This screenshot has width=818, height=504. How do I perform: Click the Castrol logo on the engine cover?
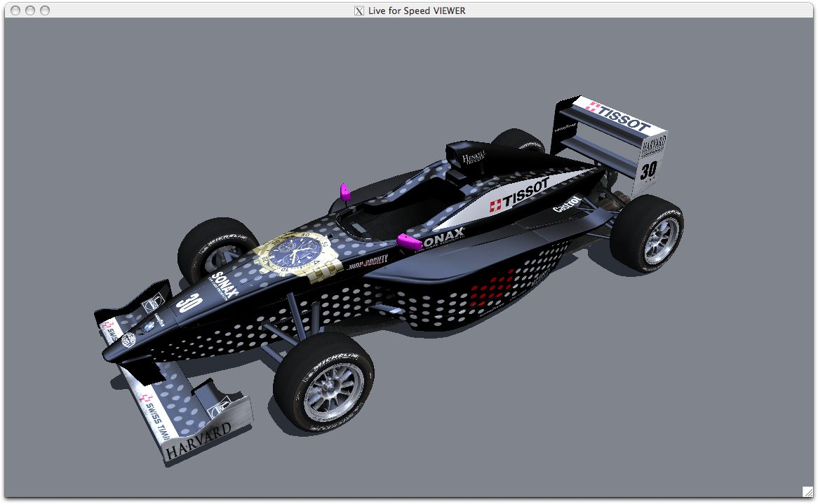(x=567, y=204)
